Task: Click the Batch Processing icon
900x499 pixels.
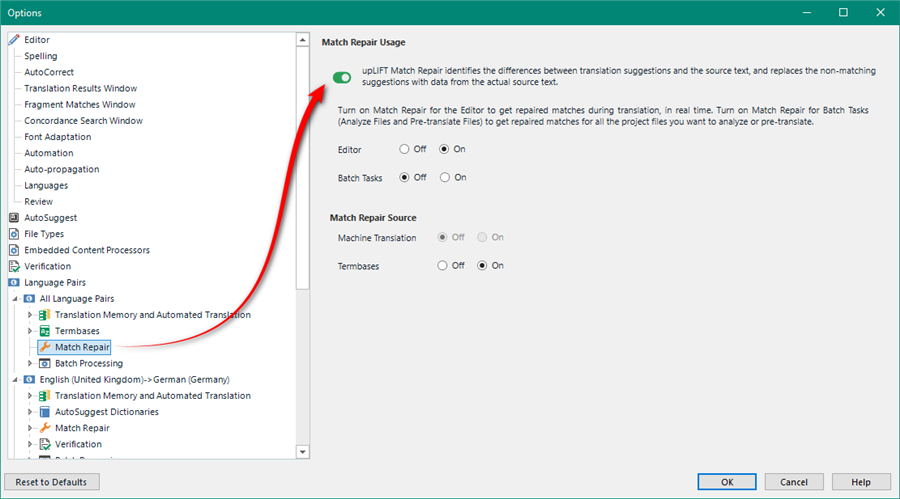Action: [44, 363]
